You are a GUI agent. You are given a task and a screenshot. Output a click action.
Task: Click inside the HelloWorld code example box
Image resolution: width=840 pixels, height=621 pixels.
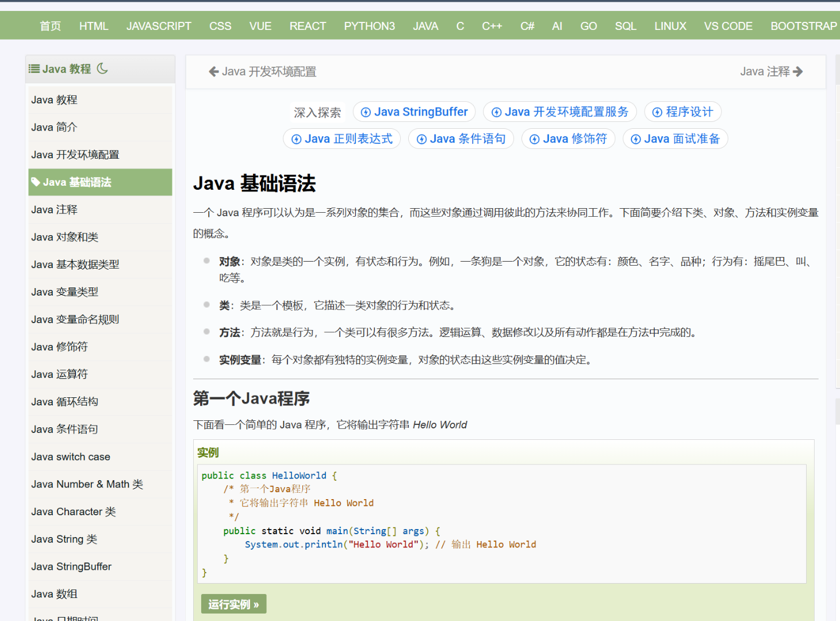(x=501, y=523)
